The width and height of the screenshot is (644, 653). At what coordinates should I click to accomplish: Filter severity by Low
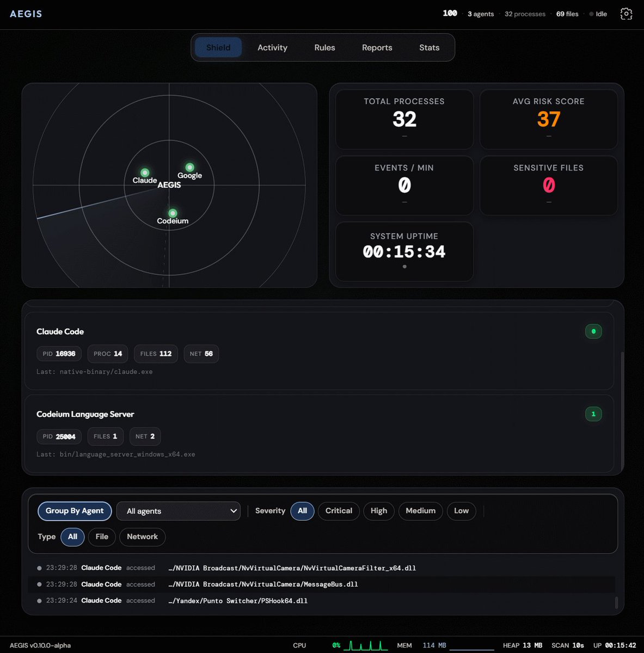[461, 511]
